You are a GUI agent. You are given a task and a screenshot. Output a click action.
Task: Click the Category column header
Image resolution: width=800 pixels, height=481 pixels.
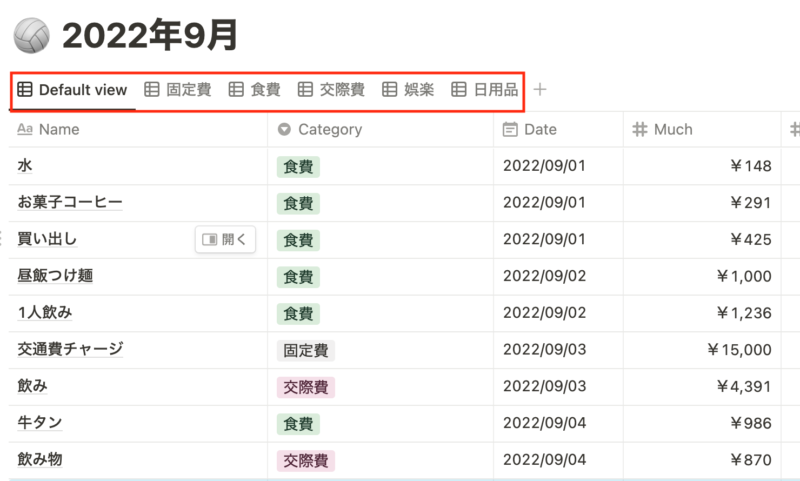point(381,130)
